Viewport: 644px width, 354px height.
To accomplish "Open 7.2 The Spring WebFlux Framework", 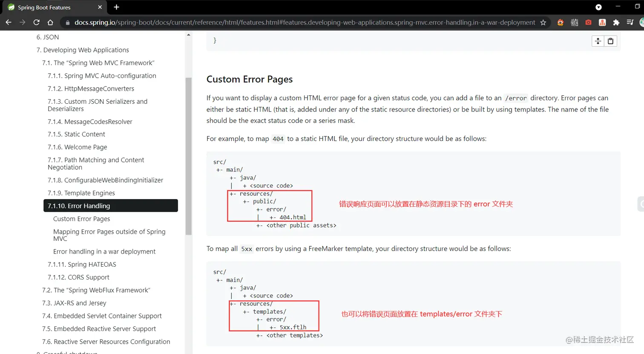I will (x=96, y=290).
